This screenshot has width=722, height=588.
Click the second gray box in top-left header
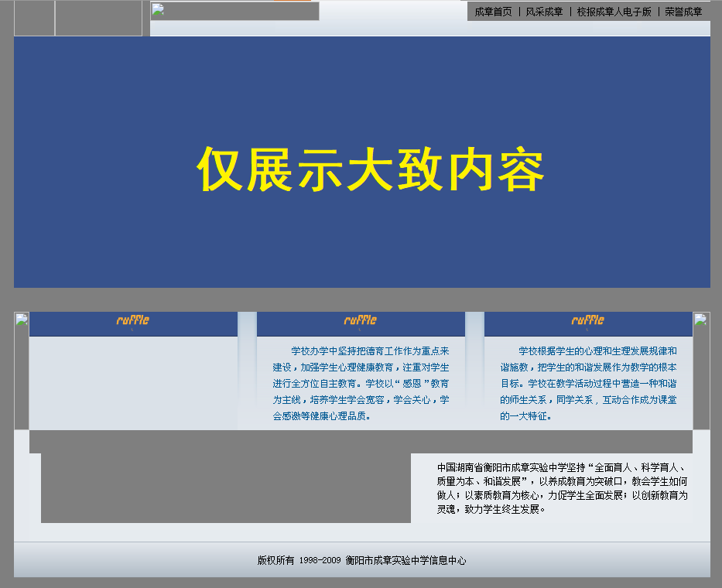click(98, 18)
